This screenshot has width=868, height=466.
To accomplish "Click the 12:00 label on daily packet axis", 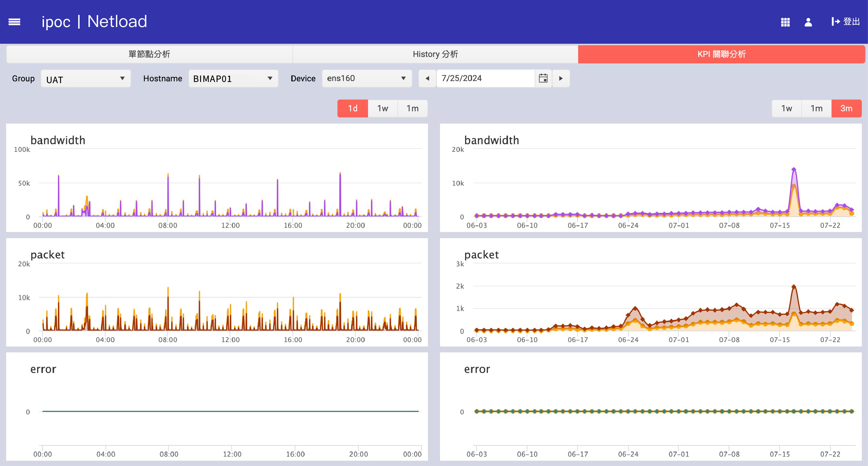I will point(230,340).
